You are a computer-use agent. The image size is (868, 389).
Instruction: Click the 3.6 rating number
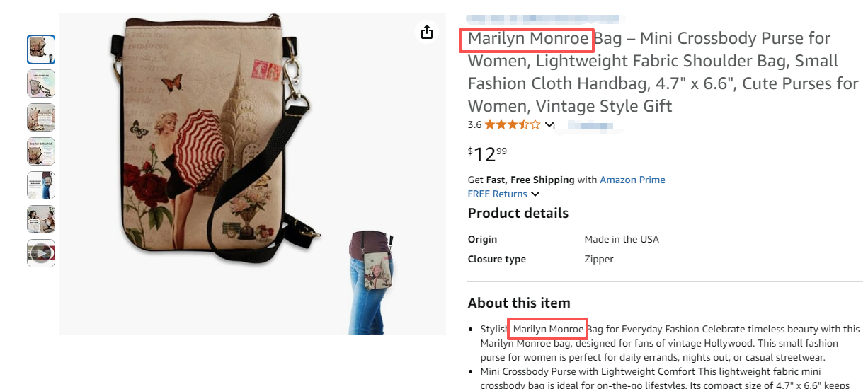[474, 125]
